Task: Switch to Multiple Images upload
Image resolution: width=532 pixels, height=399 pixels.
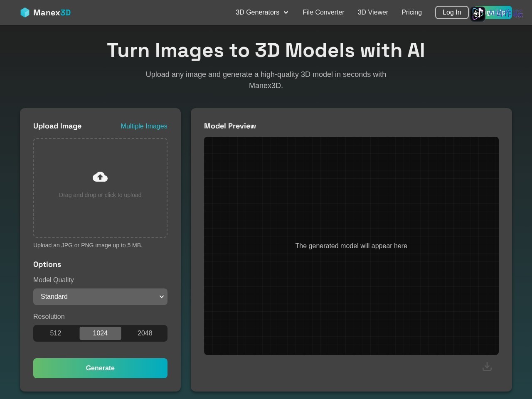Action: [x=144, y=126]
